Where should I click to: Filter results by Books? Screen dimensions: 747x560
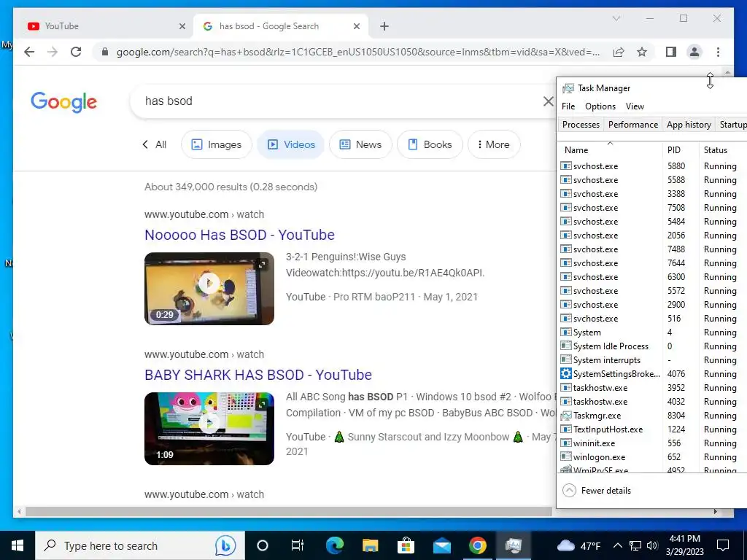[430, 144]
